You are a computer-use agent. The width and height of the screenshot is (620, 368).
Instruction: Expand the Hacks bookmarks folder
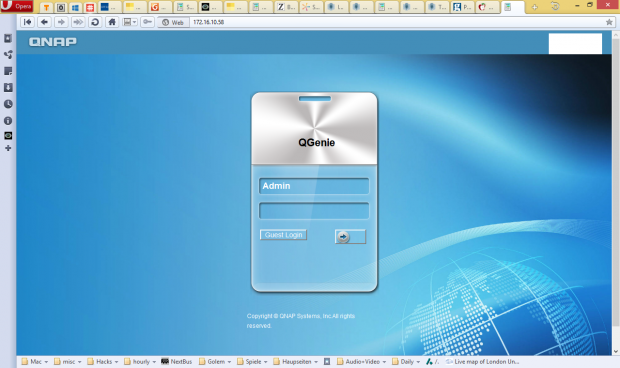103,362
